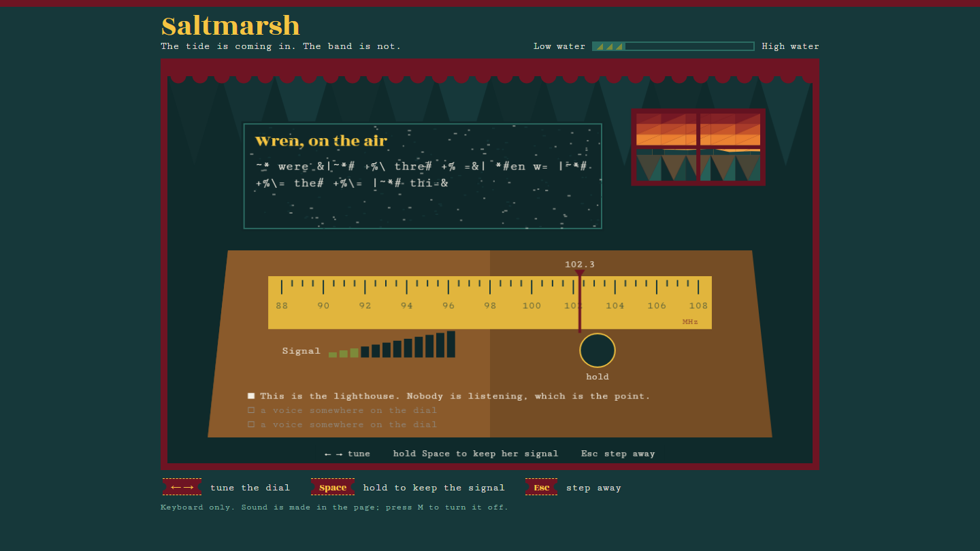980x551 pixels.
Task: Click the "hold to keep the signal" legend label
Action: click(x=434, y=488)
